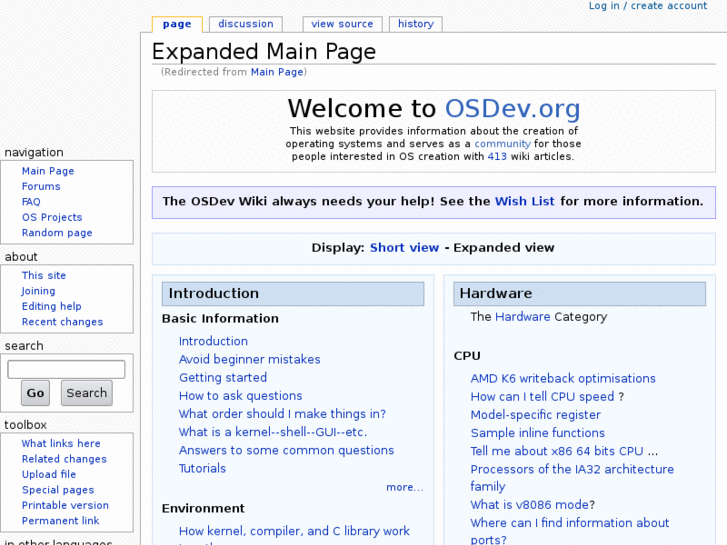Click Log in / create account link
The height and width of the screenshot is (545, 727).
coord(648,6)
